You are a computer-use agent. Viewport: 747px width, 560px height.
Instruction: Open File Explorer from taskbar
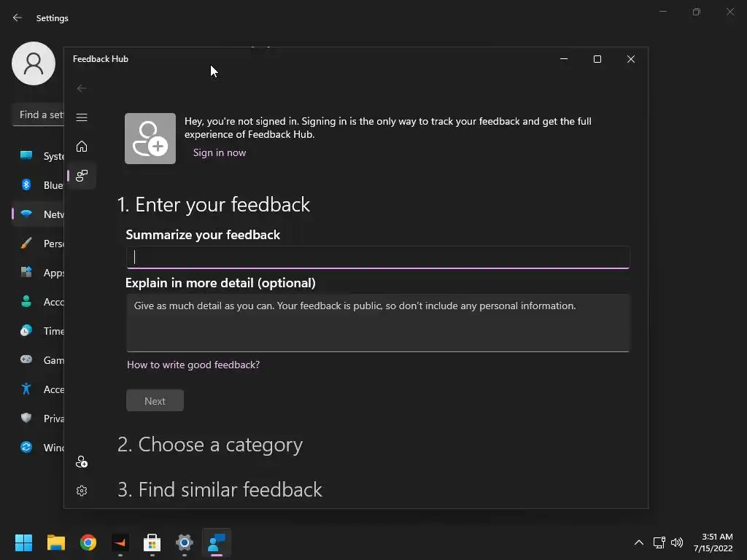point(55,542)
